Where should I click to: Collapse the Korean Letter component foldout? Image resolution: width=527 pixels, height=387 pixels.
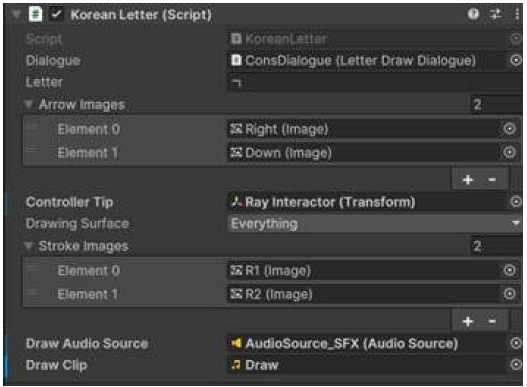(16, 14)
